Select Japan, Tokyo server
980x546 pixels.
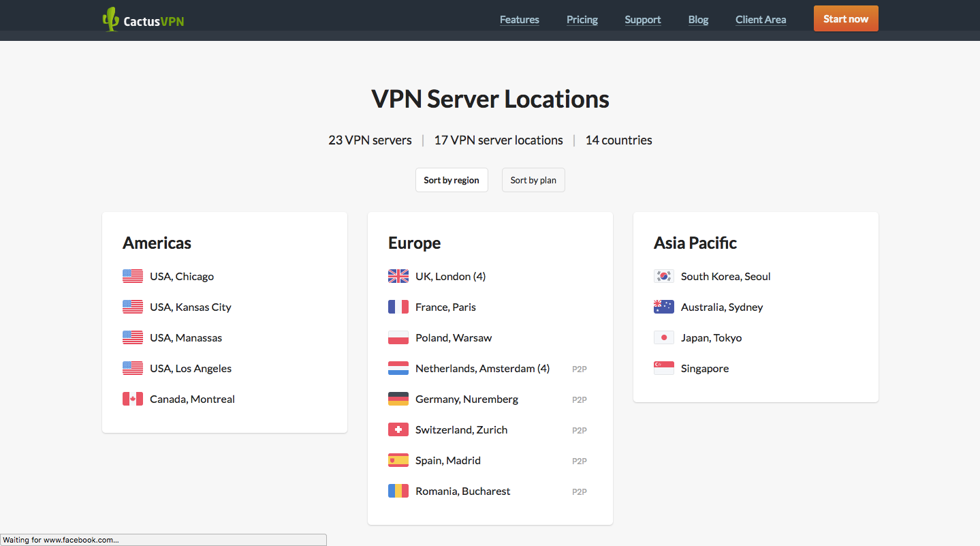711,337
